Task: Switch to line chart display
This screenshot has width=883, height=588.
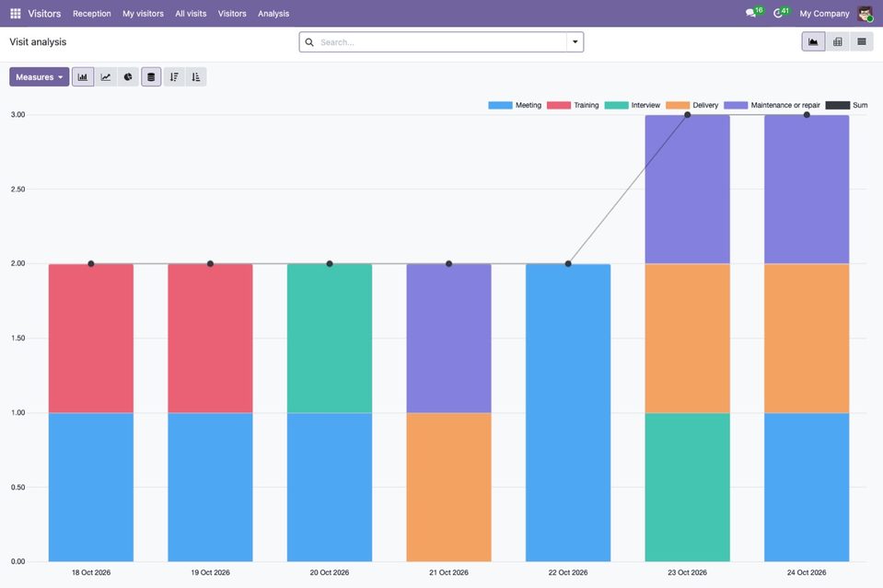Action: click(105, 77)
